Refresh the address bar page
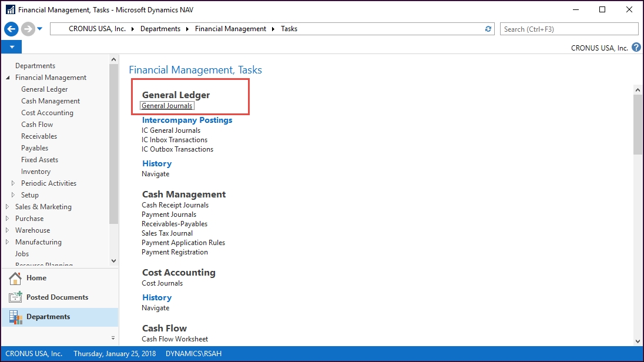This screenshot has width=644, height=362. click(x=488, y=29)
